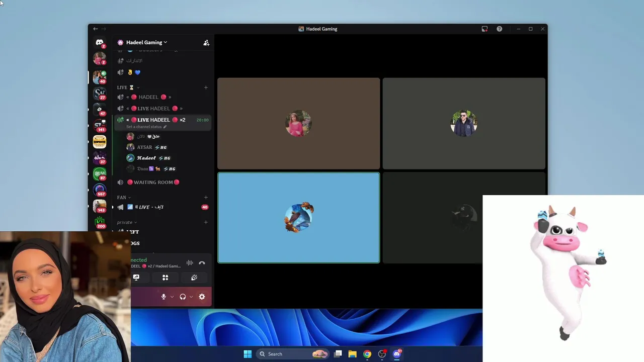
Task: Select user Duaa in voice channel
Action: 168,169
